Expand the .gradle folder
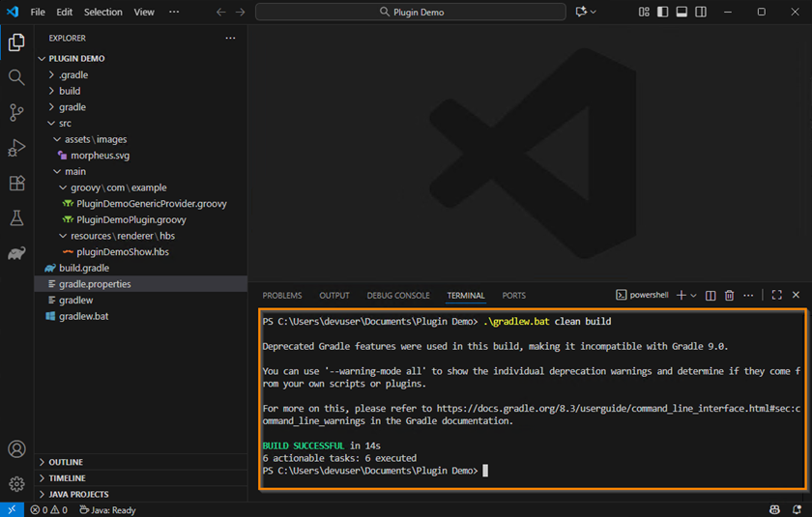 (x=141, y=75)
